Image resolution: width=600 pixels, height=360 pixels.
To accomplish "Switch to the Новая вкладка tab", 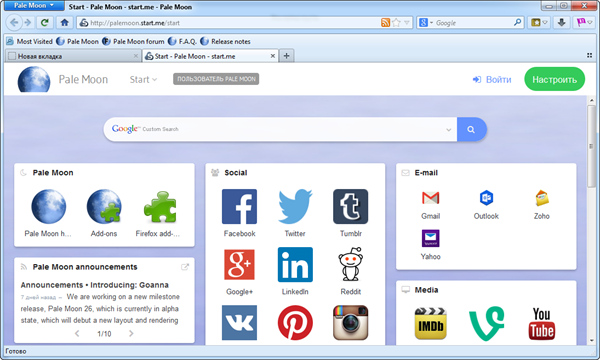I will 73,56.
